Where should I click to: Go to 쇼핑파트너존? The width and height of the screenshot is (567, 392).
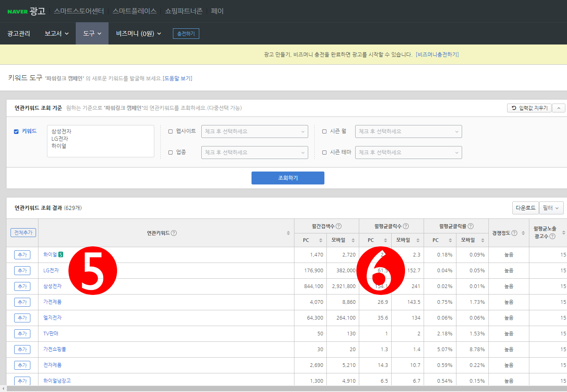tap(183, 11)
